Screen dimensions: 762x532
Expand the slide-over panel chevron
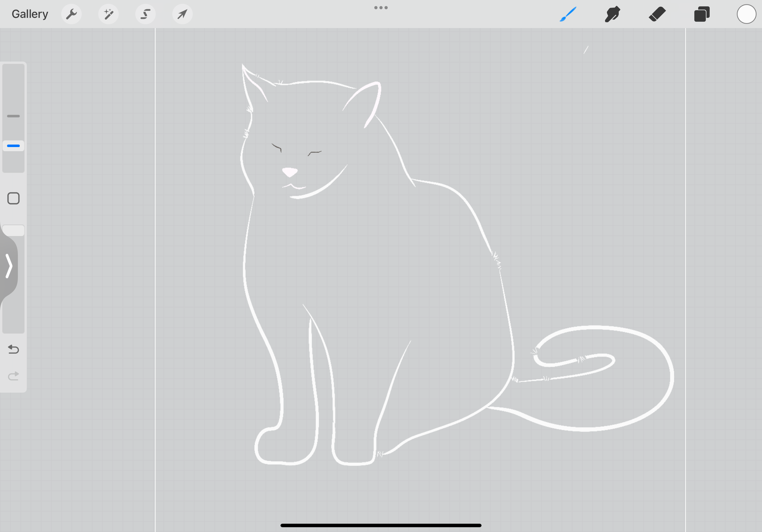coord(9,266)
